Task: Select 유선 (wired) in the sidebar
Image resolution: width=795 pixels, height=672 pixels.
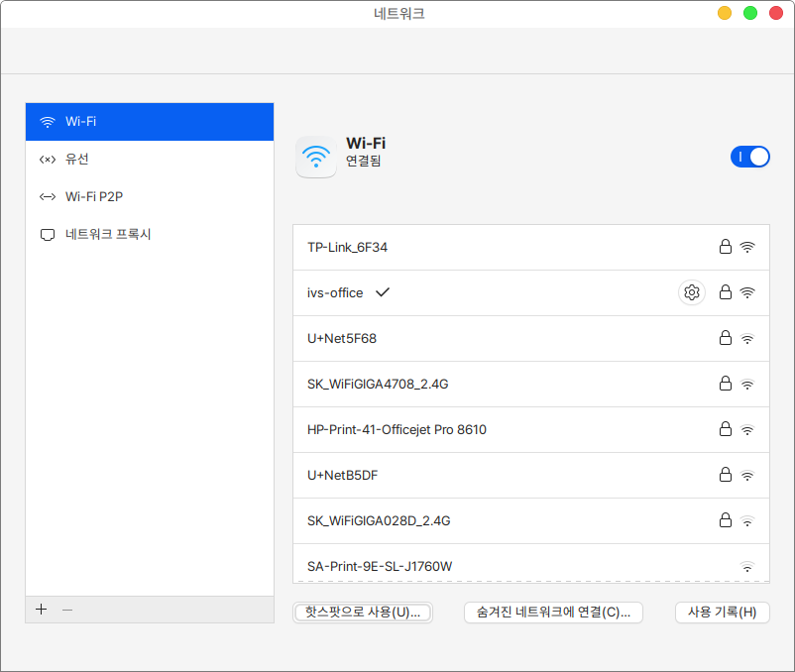Action: 149,160
